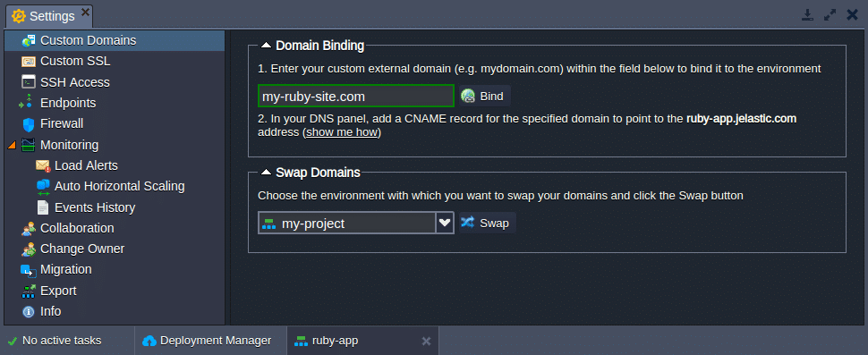Image resolution: width=868 pixels, height=355 pixels.
Task: Collapse the Domain Binding panel
Action: [x=267, y=46]
